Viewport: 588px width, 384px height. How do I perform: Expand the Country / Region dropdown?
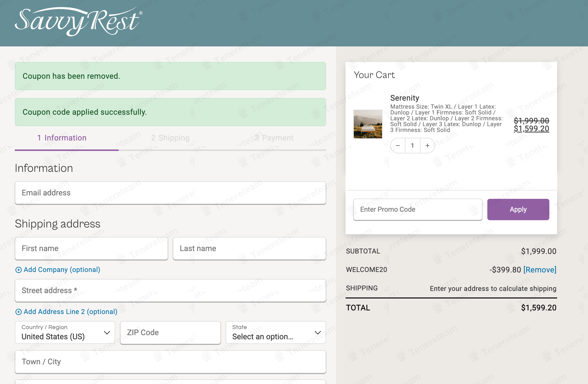point(65,332)
